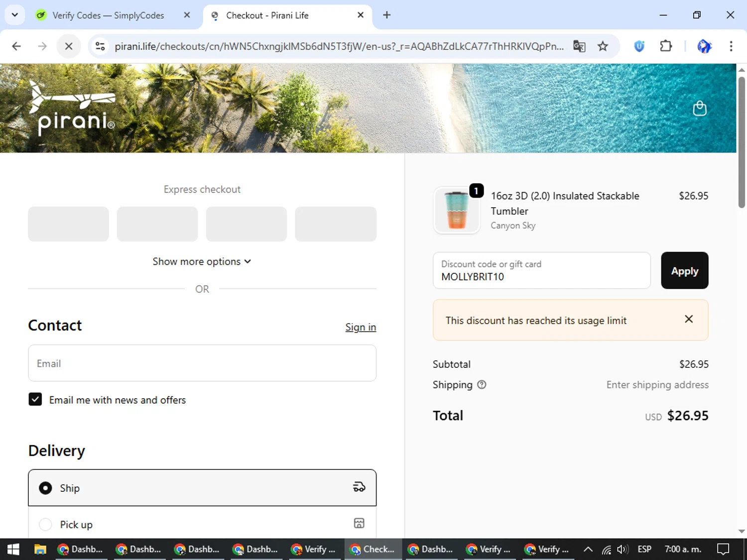The image size is (747, 560).
Task: Open the Bitwarden shield extension icon
Action: 639,46
